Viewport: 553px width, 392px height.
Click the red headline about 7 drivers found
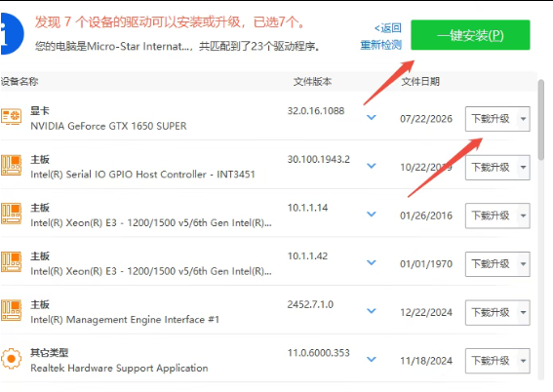click(x=171, y=22)
